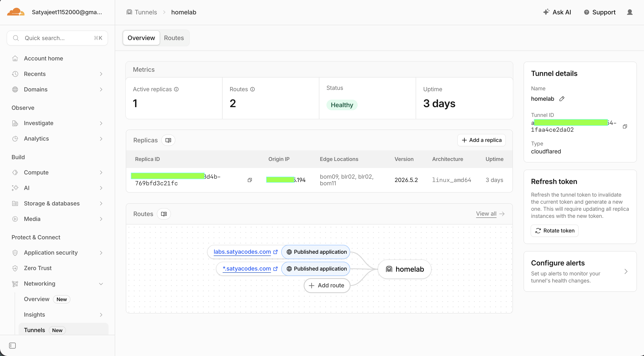Expand the Domains chevron
This screenshot has height=356, width=644.
point(101,89)
